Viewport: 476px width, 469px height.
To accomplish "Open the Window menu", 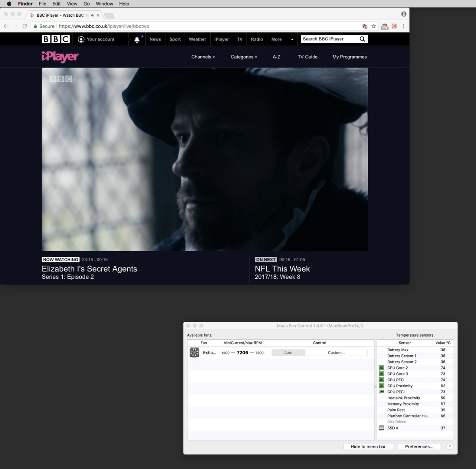I will 104,4.
